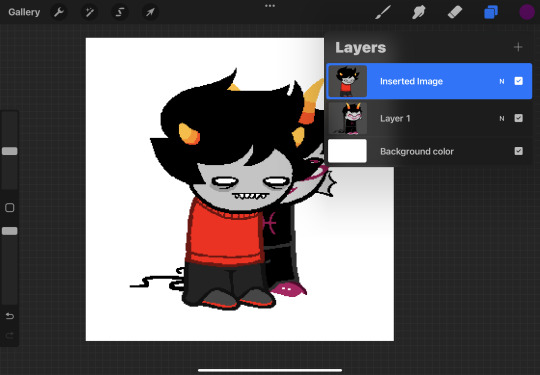Tap the white Background color swatch
540x375 pixels.
click(347, 151)
